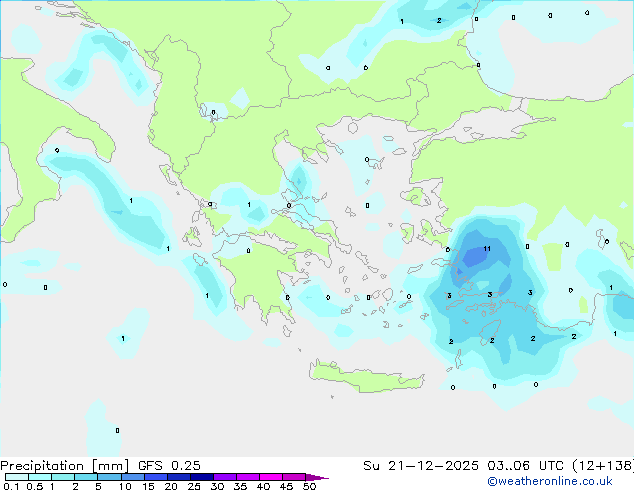This screenshot has height=490, width=634.
Task: Click the 45–50 mm legend color swatch
Action: coord(294,477)
